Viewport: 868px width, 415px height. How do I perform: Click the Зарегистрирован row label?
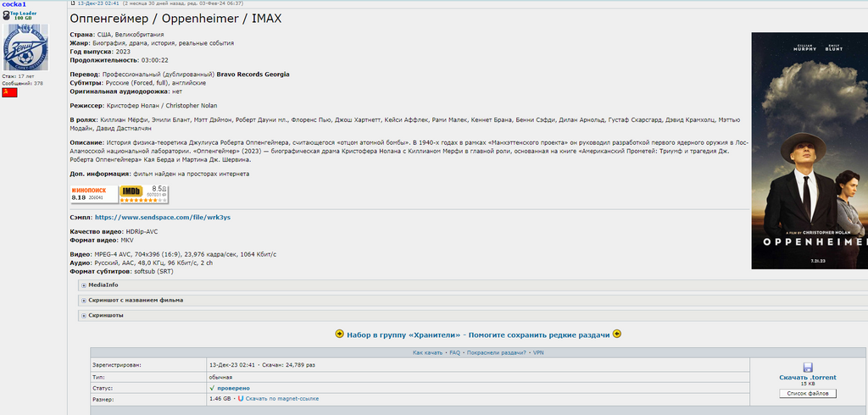(x=117, y=365)
